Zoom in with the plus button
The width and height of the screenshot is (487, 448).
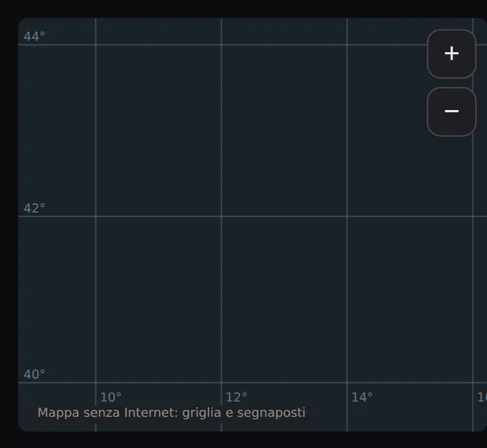point(452,53)
